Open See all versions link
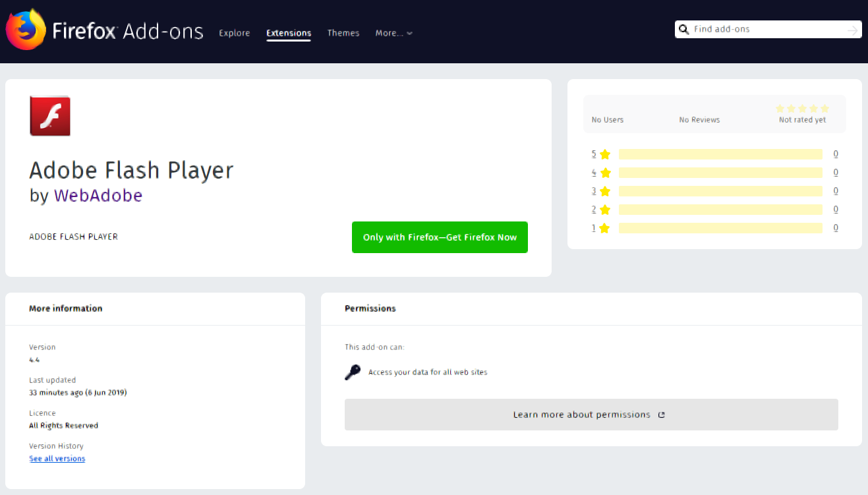The height and width of the screenshot is (495, 868). point(57,459)
